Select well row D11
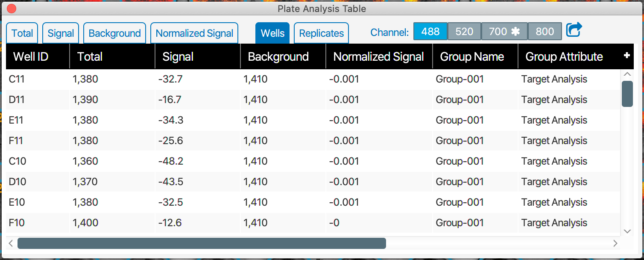 (313, 100)
